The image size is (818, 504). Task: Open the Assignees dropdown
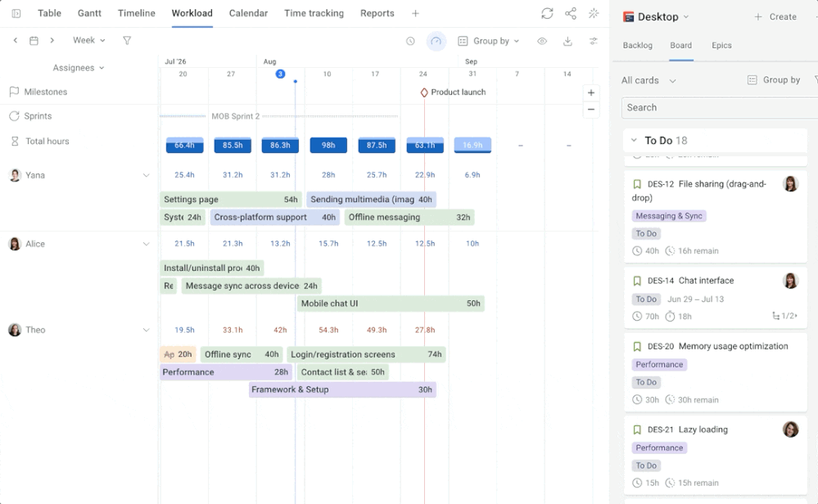coord(79,68)
